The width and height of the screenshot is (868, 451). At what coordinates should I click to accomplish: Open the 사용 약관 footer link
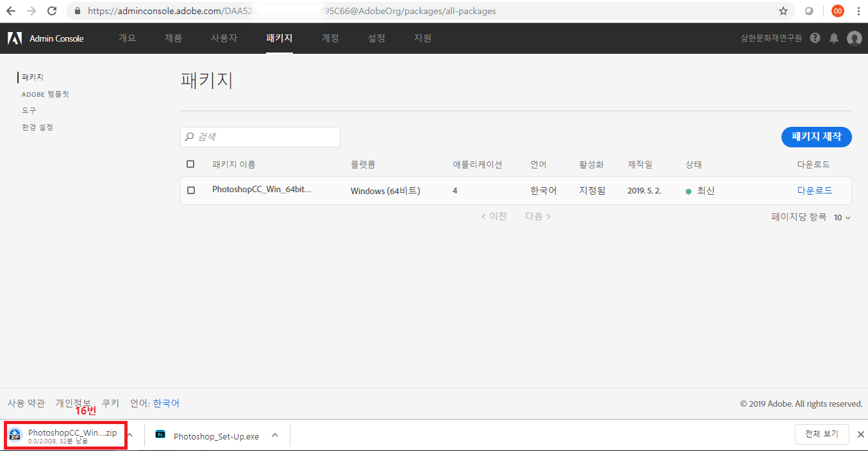pyautogui.click(x=26, y=403)
